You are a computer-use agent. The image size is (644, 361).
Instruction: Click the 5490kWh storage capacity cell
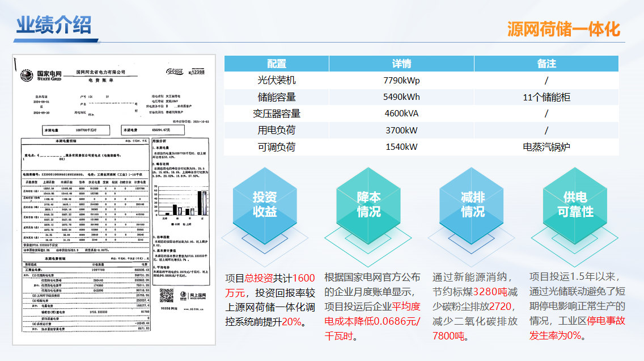coord(401,97)
